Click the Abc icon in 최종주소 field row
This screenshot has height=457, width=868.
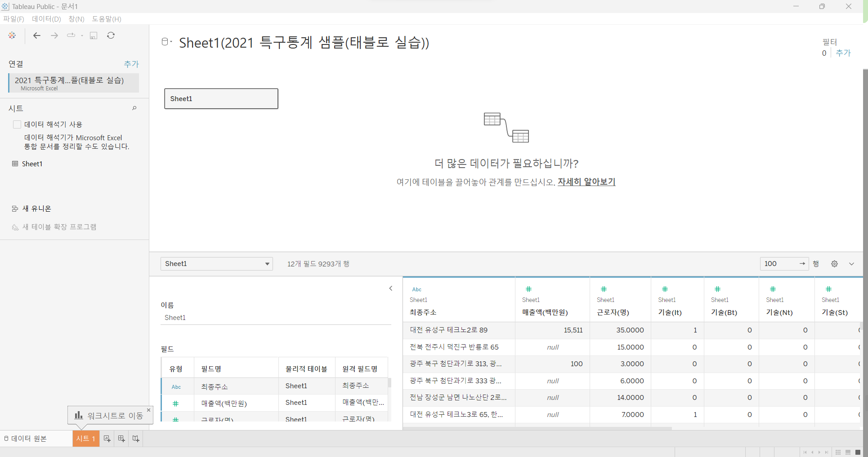tap(176, 387)
